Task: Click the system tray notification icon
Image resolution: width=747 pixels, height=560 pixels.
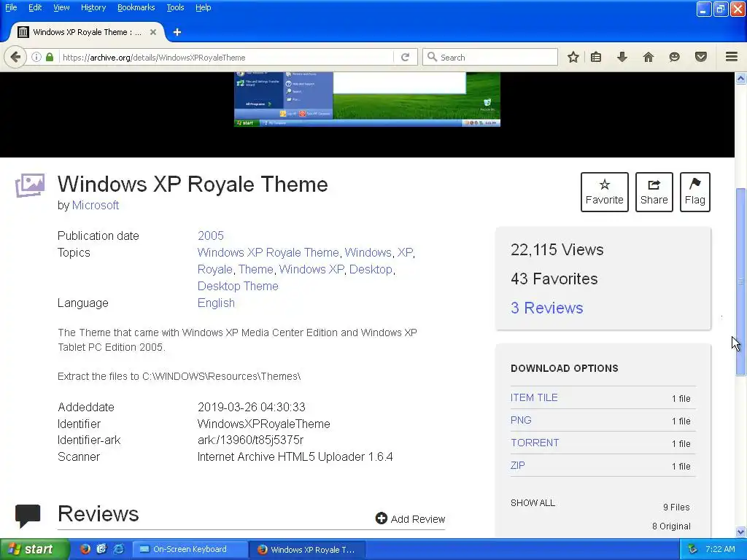Action: click(693, 549)
